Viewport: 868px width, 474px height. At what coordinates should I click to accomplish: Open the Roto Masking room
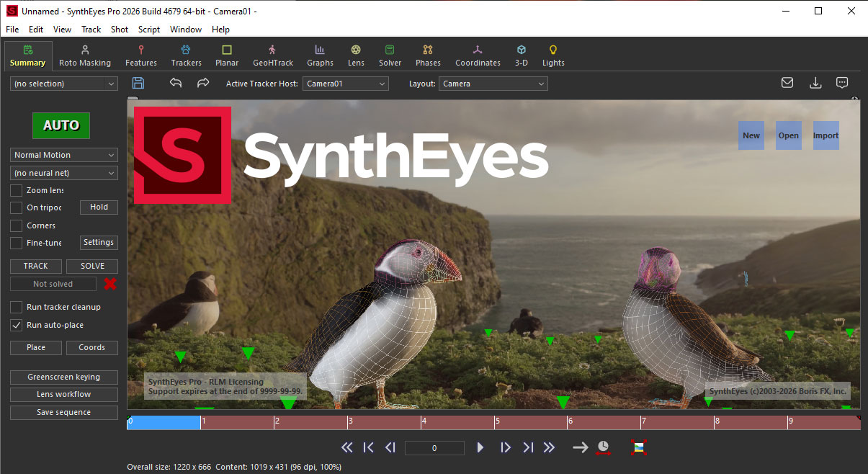point(85,55)
